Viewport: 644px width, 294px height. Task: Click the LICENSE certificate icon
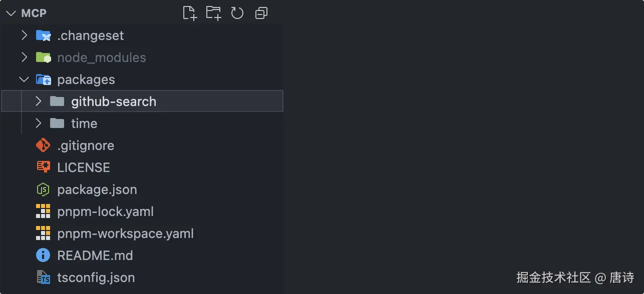tap(44, 167)
